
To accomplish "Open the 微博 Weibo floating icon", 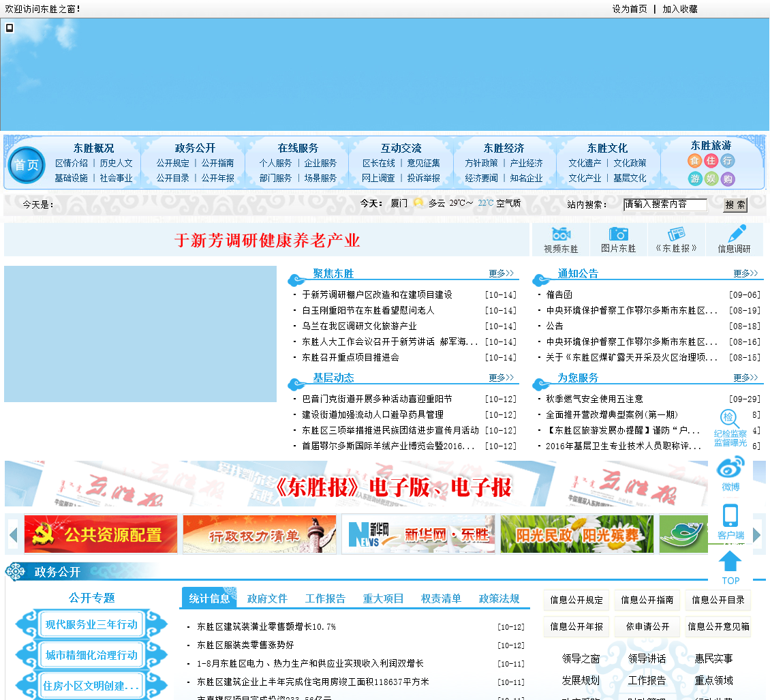I will coord(730,474).
